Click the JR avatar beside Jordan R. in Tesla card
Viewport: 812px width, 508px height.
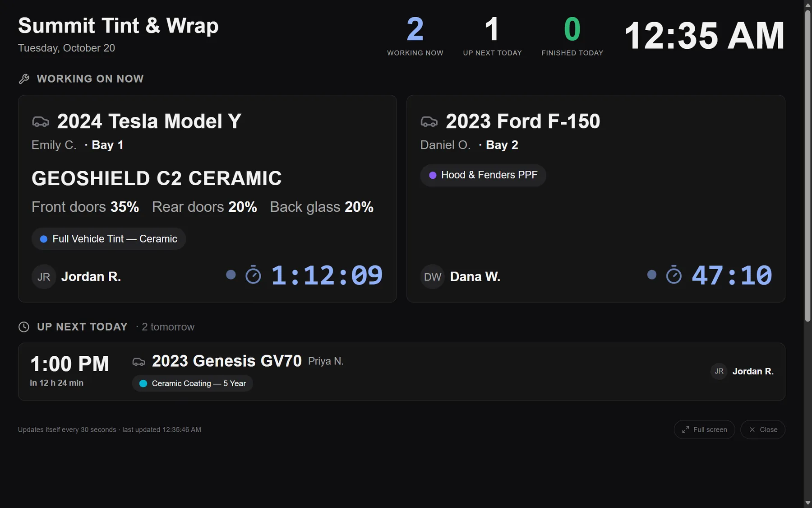click(44, 277)
